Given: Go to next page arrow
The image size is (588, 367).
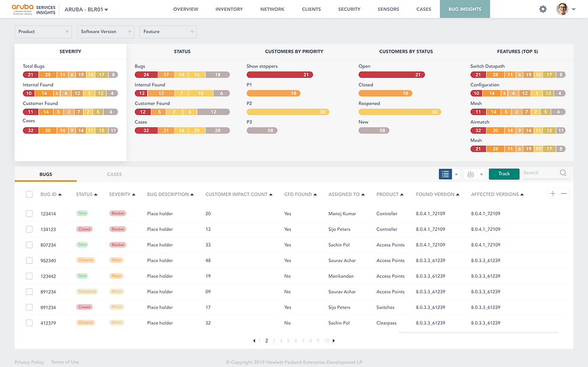Looking at the screenshot, I should click(x=334, y=341).
